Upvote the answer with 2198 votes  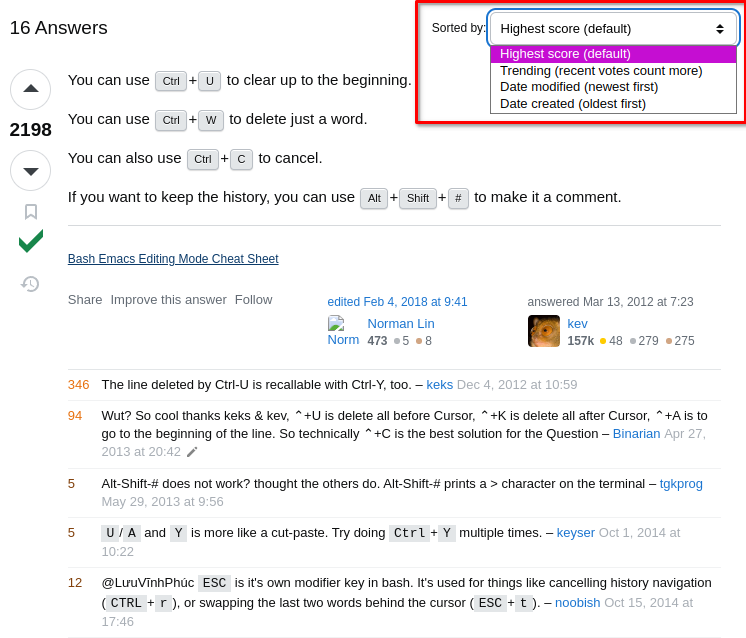[30, 89]
